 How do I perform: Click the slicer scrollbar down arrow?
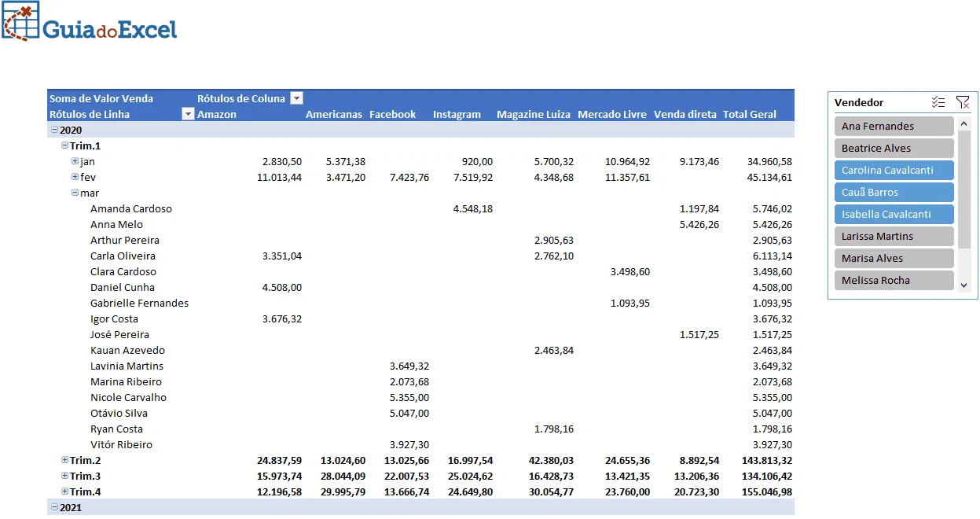[x=965, y=285]
